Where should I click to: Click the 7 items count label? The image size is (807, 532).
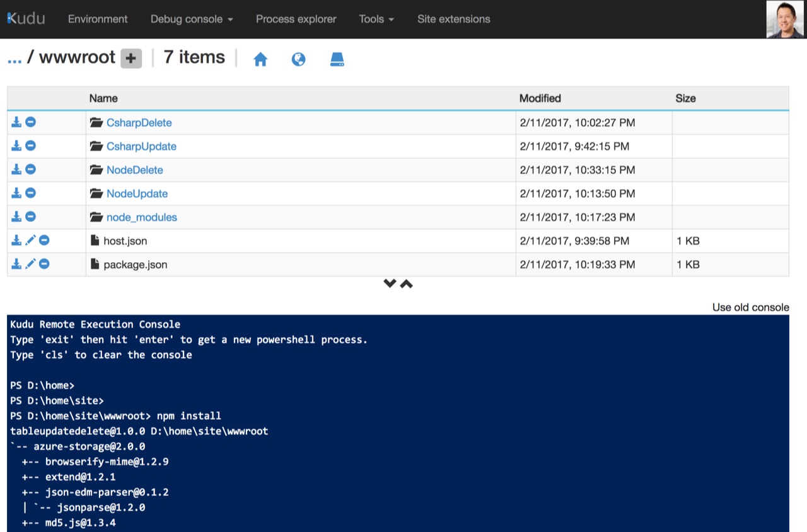pos(194,57)
